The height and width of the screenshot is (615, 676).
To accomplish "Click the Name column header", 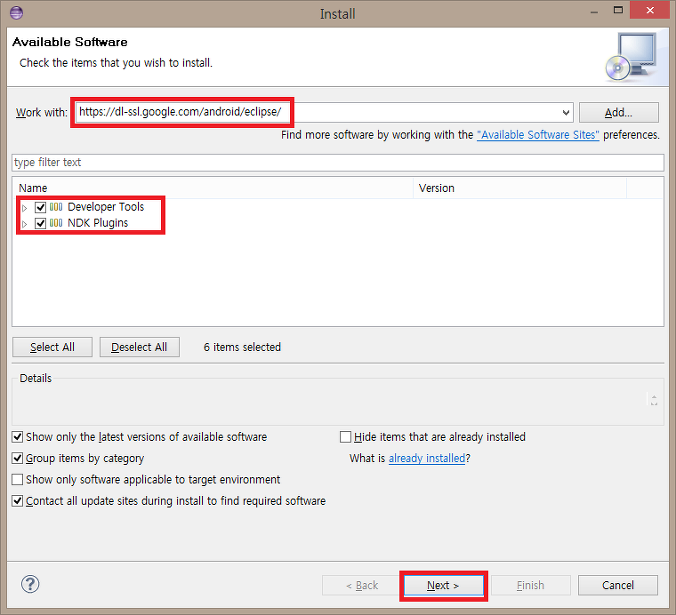I will coord(215,188).
